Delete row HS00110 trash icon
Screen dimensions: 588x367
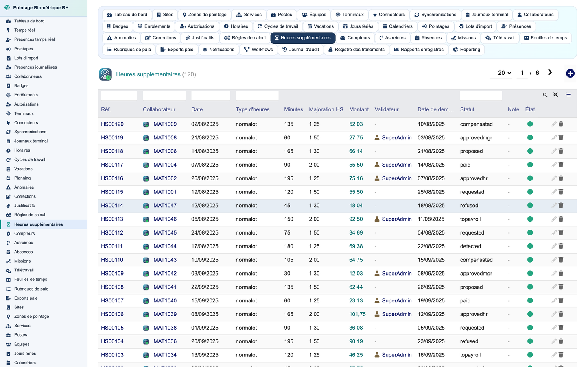(561, 260)
